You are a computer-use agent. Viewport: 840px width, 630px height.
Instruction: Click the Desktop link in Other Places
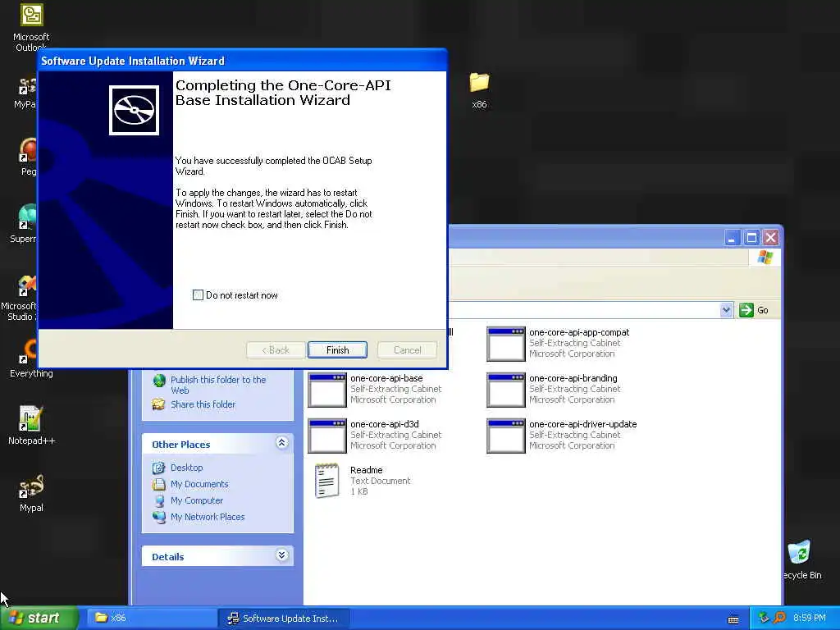pyautogui.click(x=186, y=468)
